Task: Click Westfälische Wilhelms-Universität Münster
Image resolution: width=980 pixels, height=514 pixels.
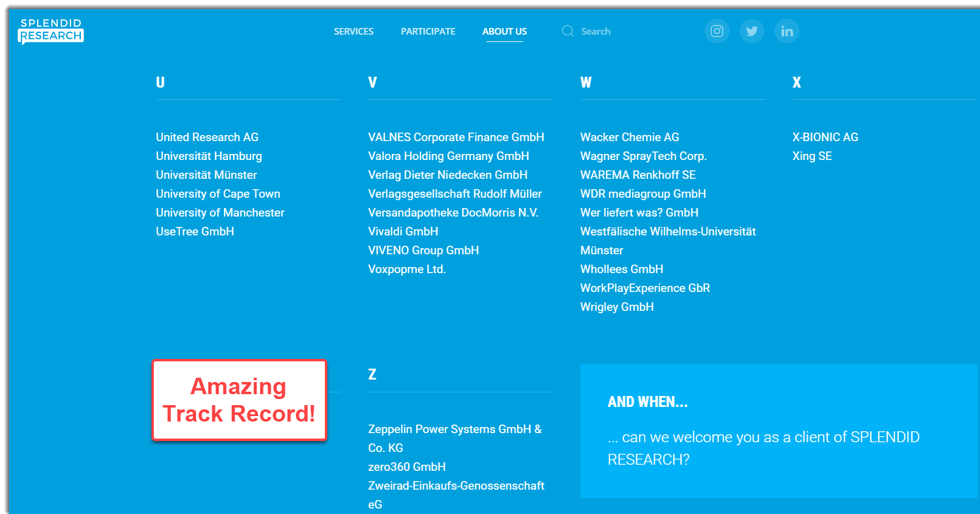Action: click(668, 241)
